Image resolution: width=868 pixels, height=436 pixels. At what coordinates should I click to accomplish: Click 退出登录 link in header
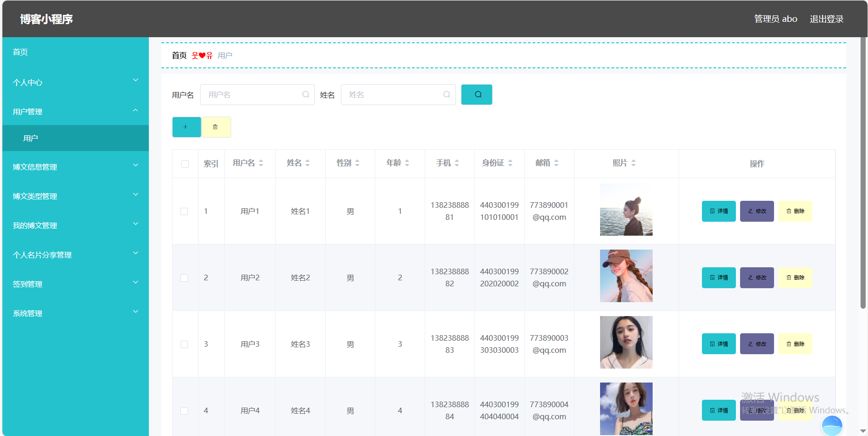(x=827, y=19)
